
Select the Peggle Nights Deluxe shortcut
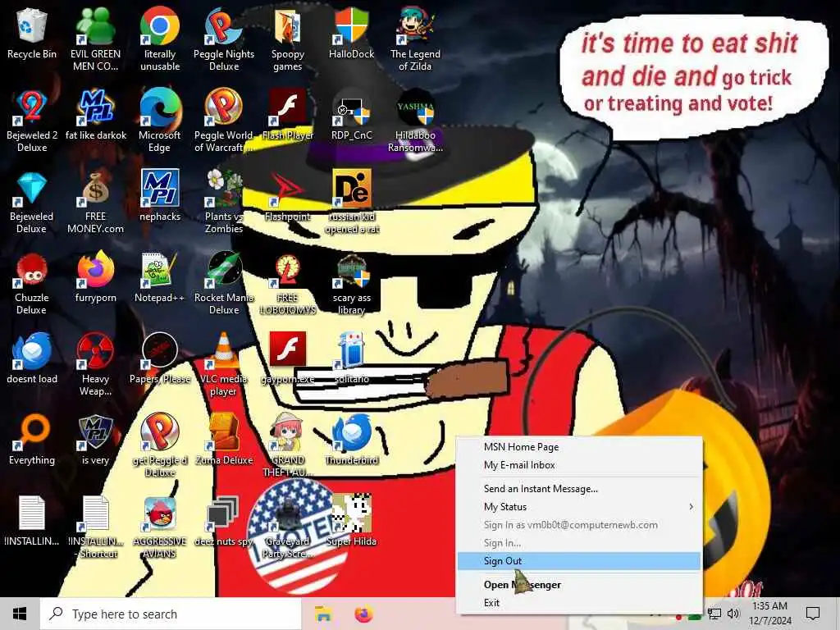point(224,39)
